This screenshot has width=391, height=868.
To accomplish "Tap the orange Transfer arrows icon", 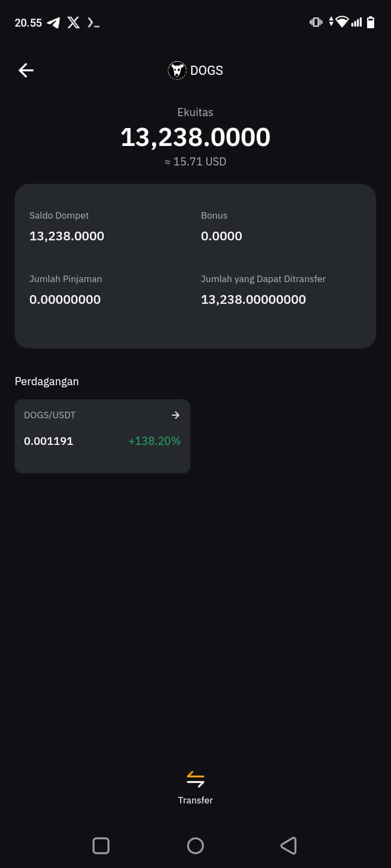I will pos(195,779).
